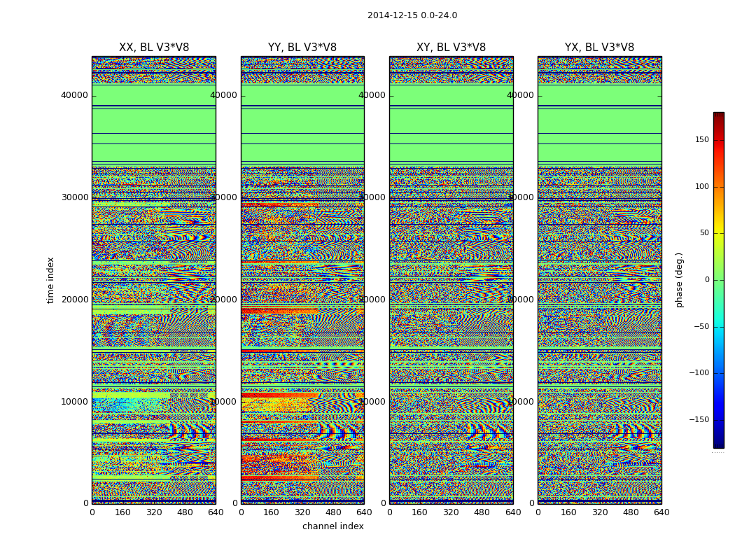The image size is (735, 560).
Task: Click XY panel x-tick '160'
Action: tap(419, 512)
